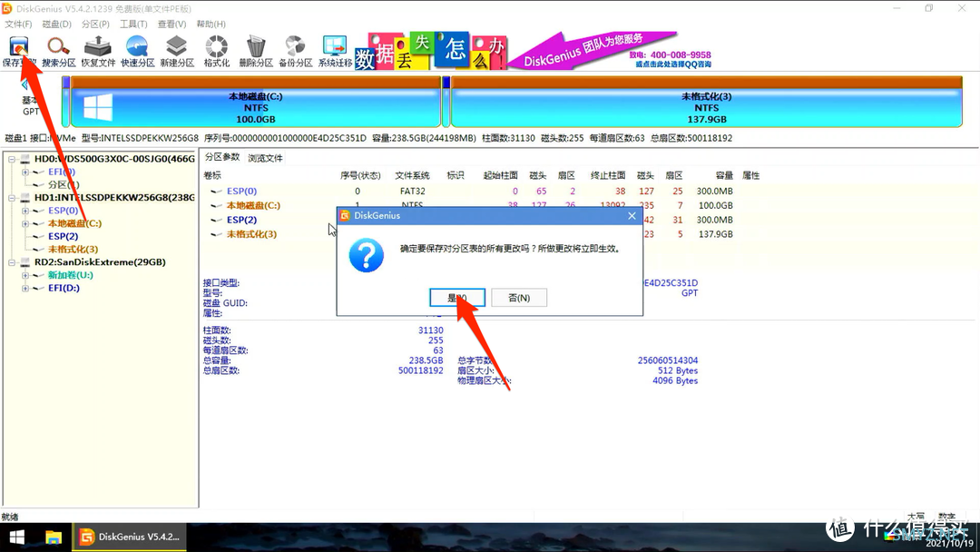Click the 137.9GB capacity cell
The height and width of the screenshot is (552, 980).
pyautogui.click(x=716, y=234)
